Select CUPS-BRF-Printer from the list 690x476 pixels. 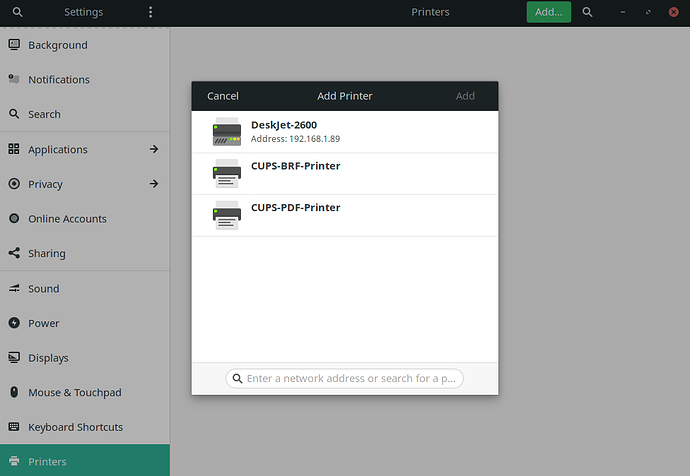click(x=345, y=174)
